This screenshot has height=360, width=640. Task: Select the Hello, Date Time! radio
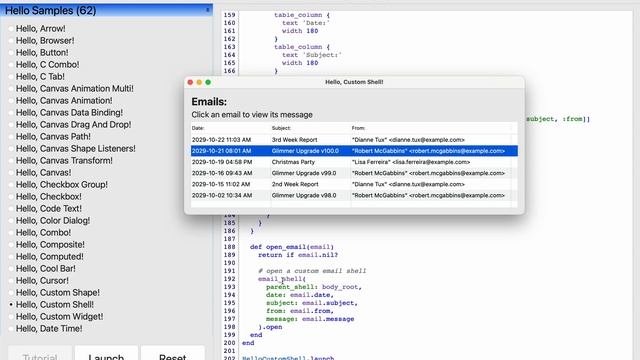point(11,329)
